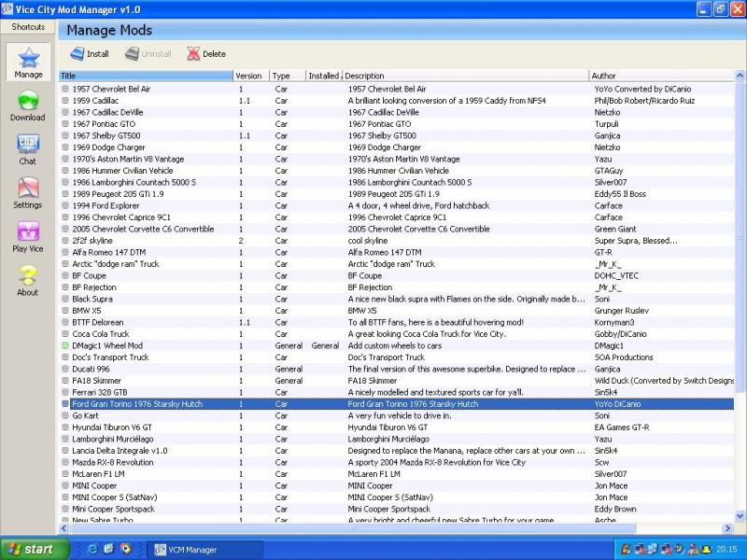Sort list by Installed column header

[x=324, y=76]
